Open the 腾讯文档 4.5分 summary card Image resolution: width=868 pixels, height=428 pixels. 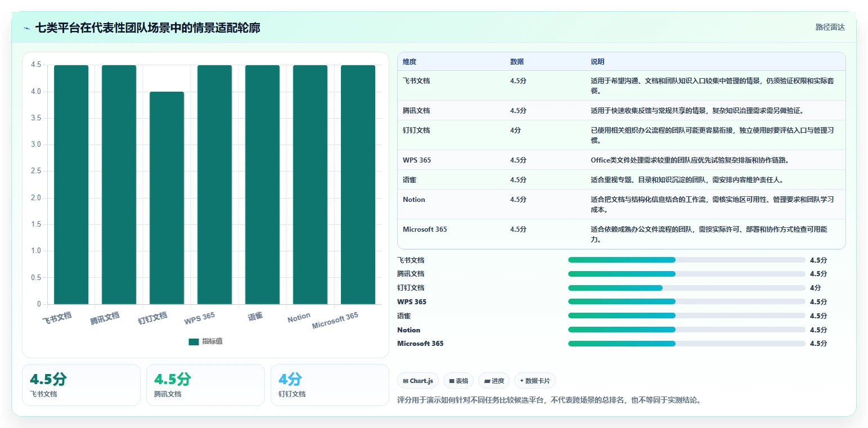click(205, 385)
